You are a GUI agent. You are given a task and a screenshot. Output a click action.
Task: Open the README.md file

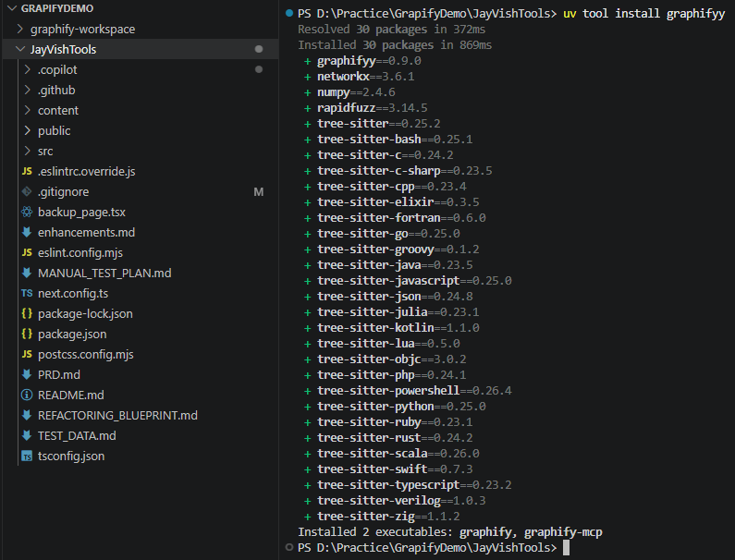[x=71, y=395]
